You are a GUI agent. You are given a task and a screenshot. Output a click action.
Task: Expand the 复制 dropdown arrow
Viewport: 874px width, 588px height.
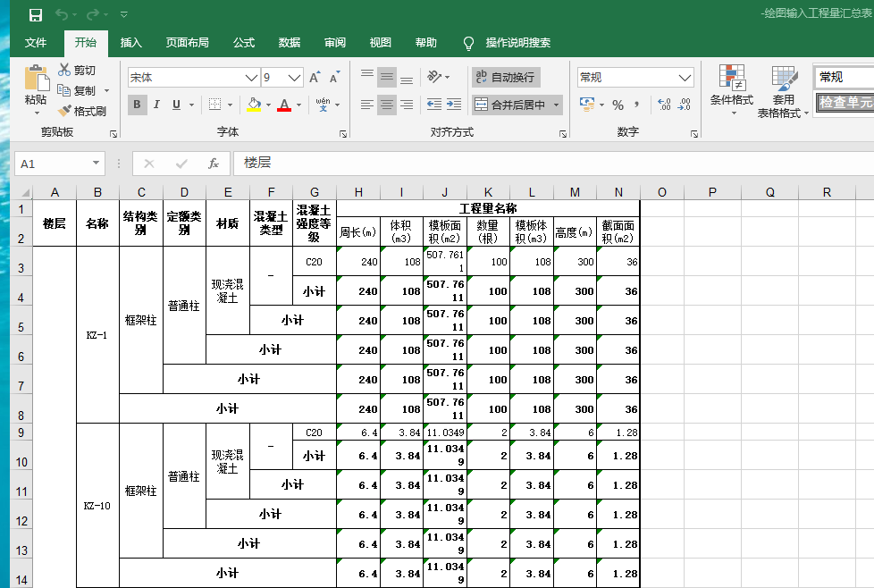pos(106,90)
